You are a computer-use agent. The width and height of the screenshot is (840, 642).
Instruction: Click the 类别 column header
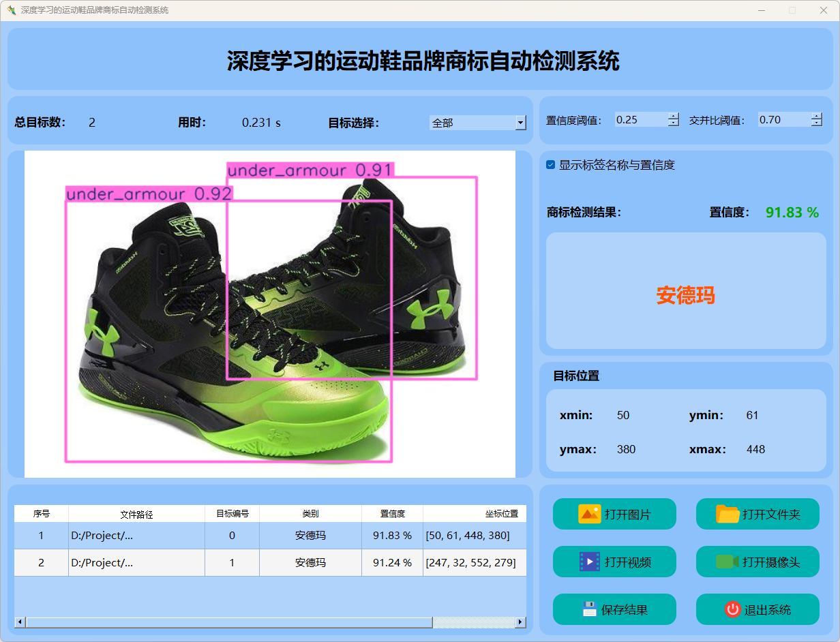point(310,514)
